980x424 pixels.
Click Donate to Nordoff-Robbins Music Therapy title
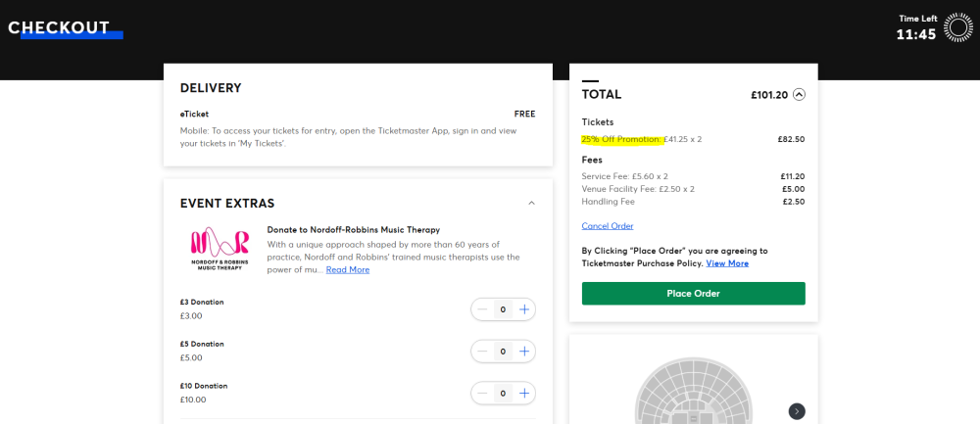pos(353,230)
